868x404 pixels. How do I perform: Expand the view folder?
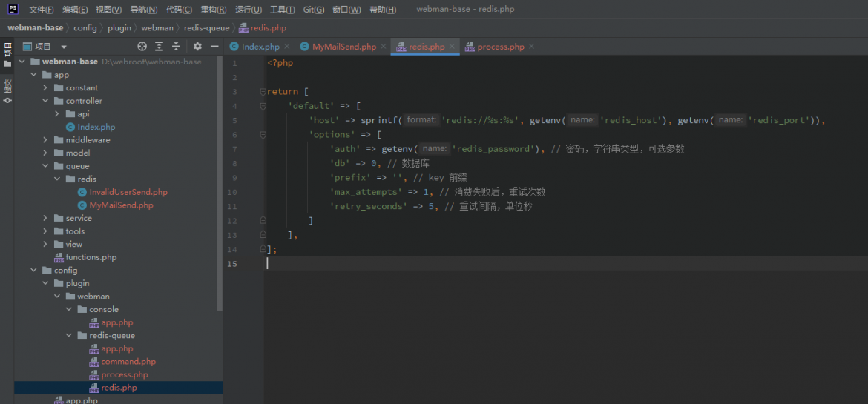pos(45,244)
